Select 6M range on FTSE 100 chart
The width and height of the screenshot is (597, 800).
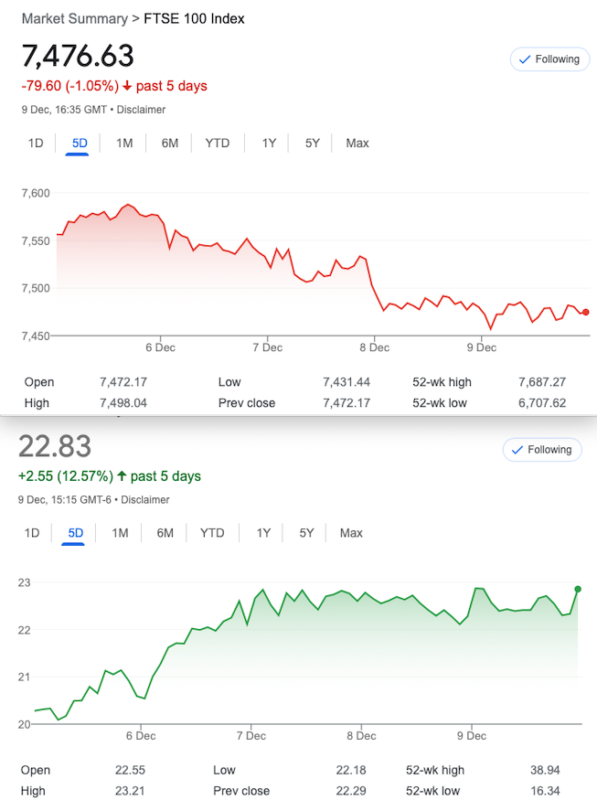click(170, 143)
